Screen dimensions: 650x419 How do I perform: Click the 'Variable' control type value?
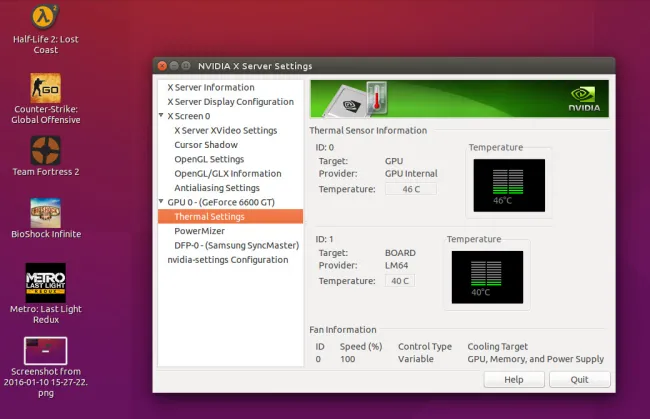416,359
